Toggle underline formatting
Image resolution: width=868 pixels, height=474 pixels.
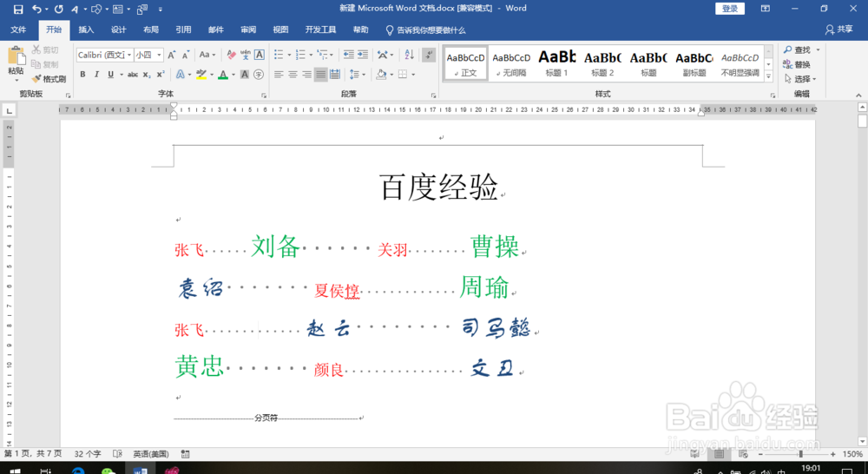tap(111, 74)
